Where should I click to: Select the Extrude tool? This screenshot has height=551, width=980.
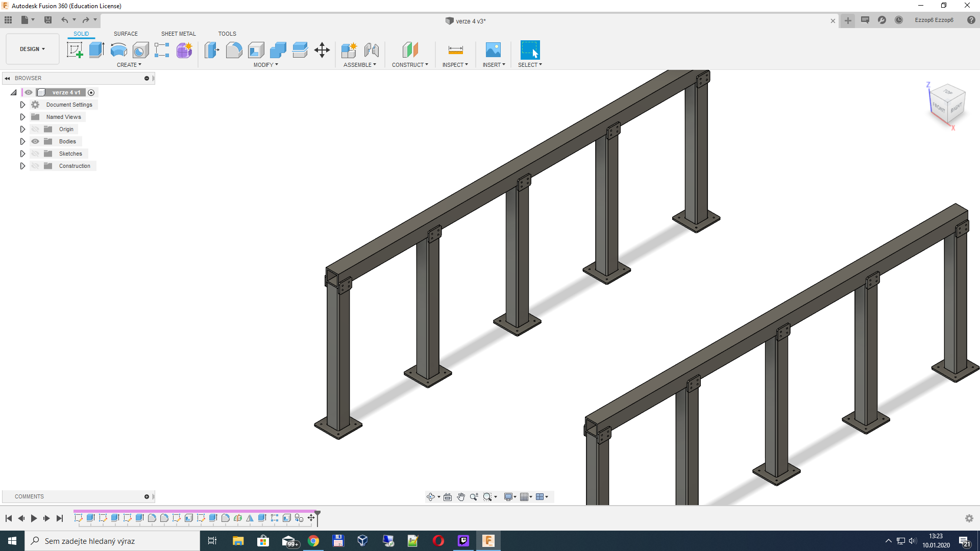click(x=96, y=50)
